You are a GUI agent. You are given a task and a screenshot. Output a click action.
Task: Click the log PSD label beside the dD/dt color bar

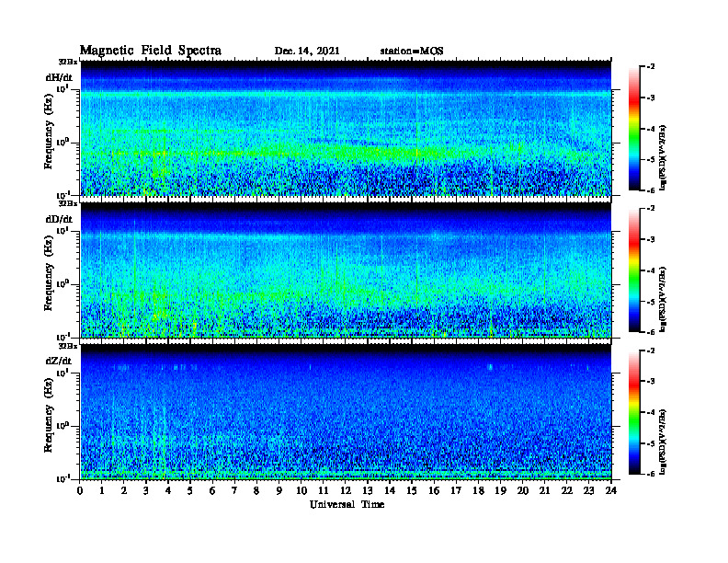[x=663, y=299]
